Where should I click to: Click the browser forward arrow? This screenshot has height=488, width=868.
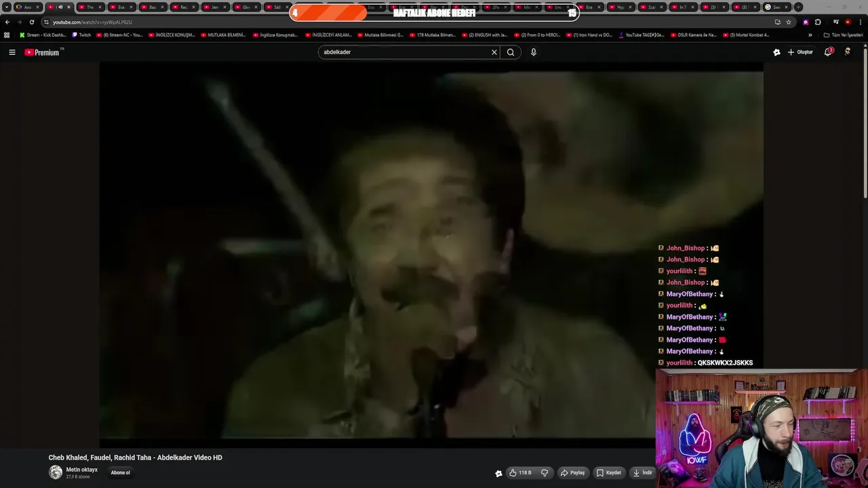point(19,22)
